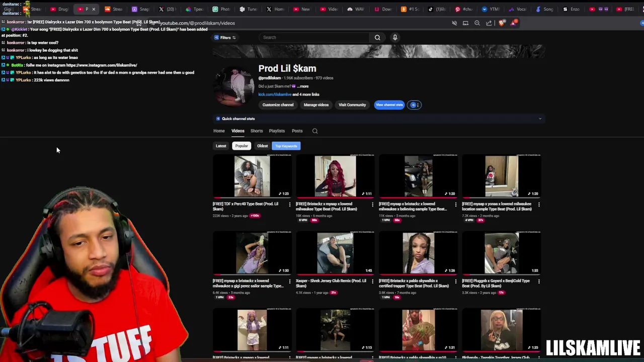This screenshot has width=644, height=362.
Task: Click the Quick channel stats icon
Action: pyautogui.click(x=218, y=119)
